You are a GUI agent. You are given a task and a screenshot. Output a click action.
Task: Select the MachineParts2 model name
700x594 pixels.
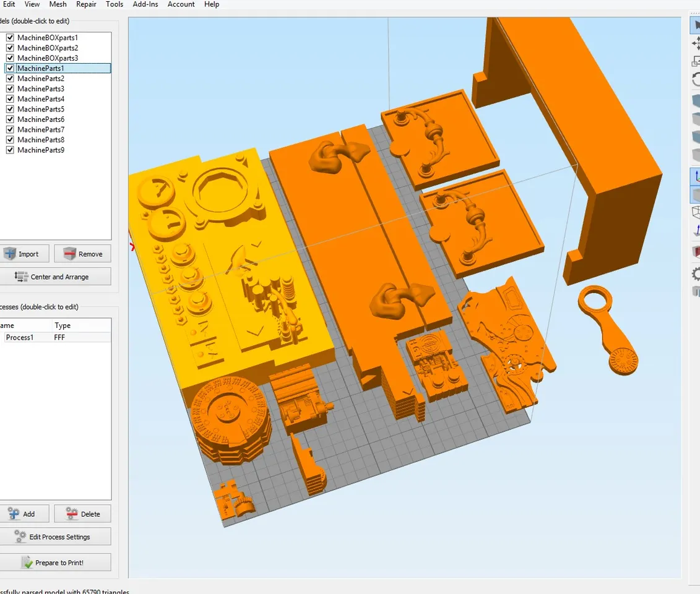point(41,79)
